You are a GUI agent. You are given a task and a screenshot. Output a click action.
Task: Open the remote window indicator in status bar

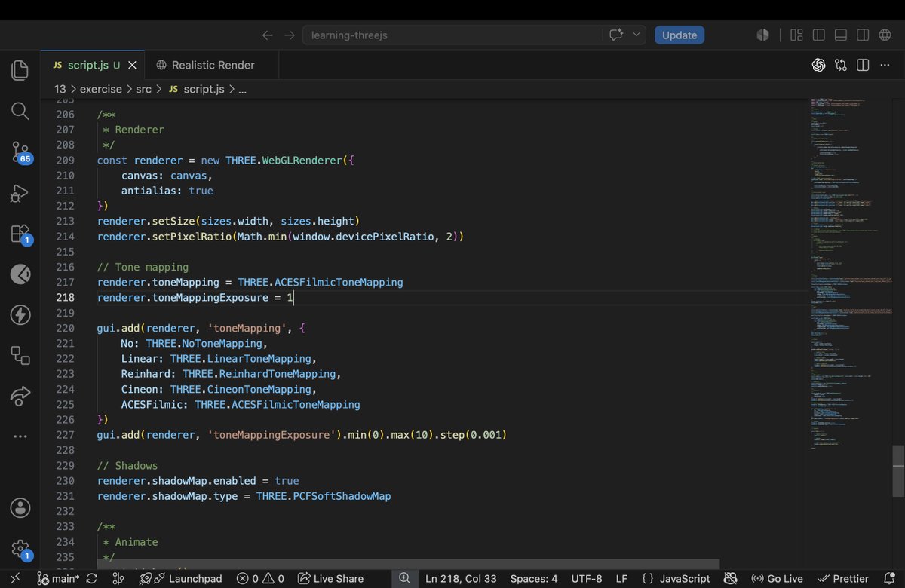pos(15,579)
